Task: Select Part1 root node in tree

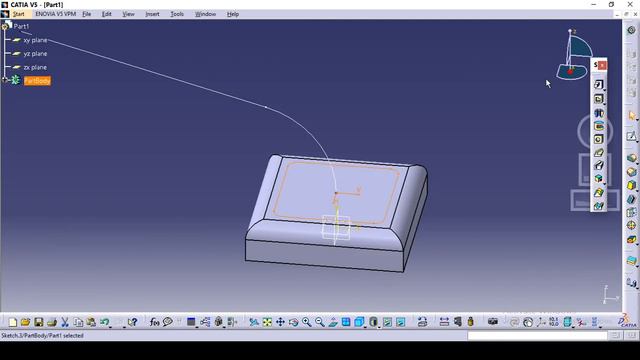Action: point(21,26)
